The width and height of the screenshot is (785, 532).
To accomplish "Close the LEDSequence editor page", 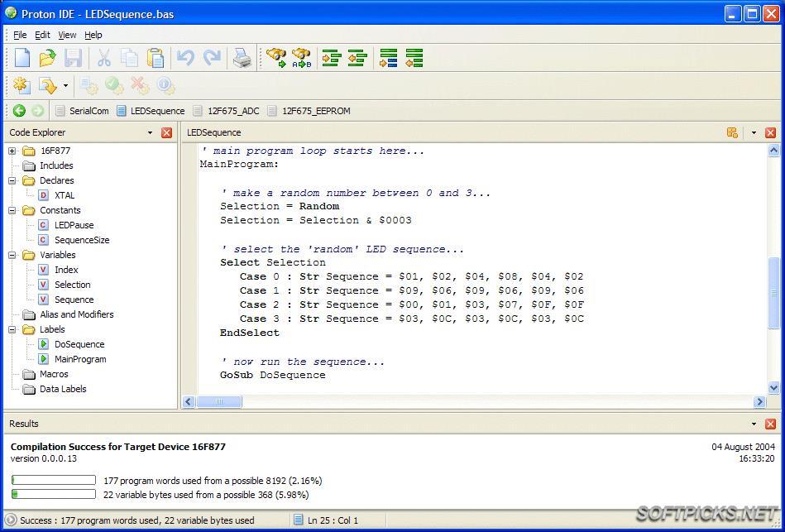I will click(770, 132).
